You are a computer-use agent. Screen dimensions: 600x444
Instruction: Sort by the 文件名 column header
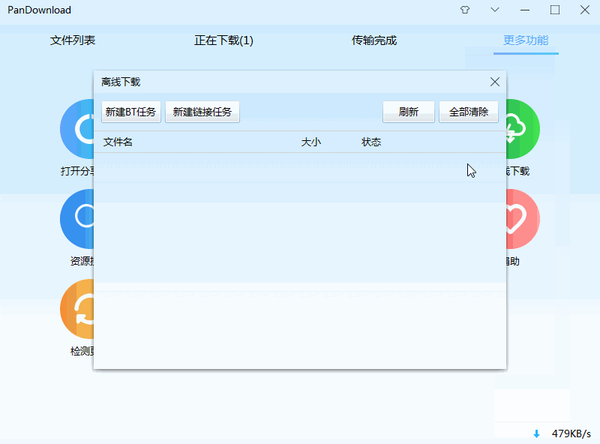point(118,142)
